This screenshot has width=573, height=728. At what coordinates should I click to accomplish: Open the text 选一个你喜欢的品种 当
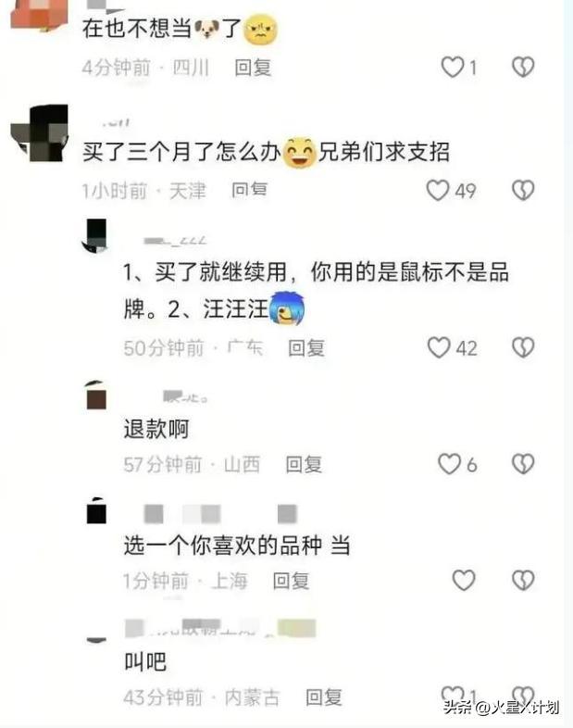pos(237,546)
